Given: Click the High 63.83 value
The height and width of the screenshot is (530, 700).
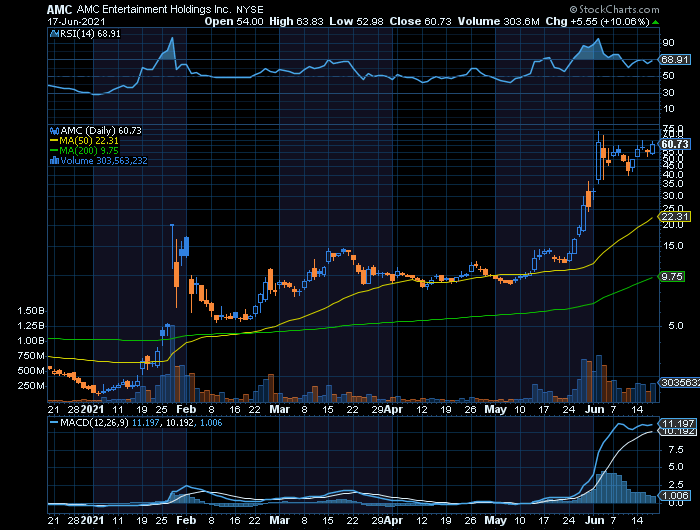Looking at the screenshot, I should 296,21.
